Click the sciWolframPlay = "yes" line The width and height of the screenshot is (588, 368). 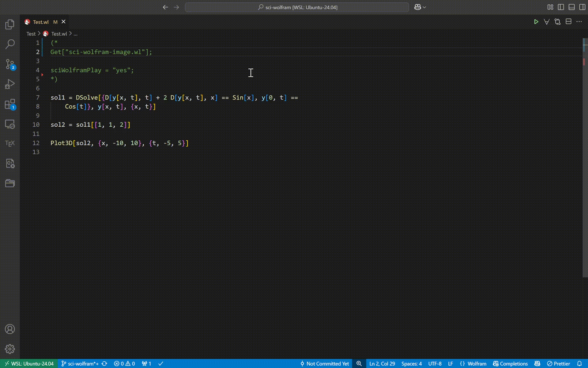(92, 70)
